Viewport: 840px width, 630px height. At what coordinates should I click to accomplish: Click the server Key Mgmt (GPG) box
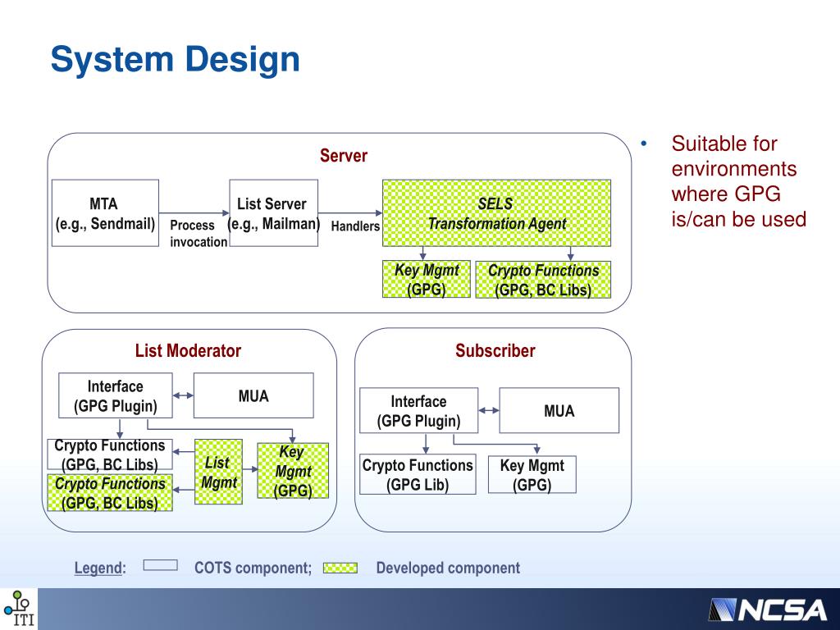pyautogui.click(x=427, y=279)
